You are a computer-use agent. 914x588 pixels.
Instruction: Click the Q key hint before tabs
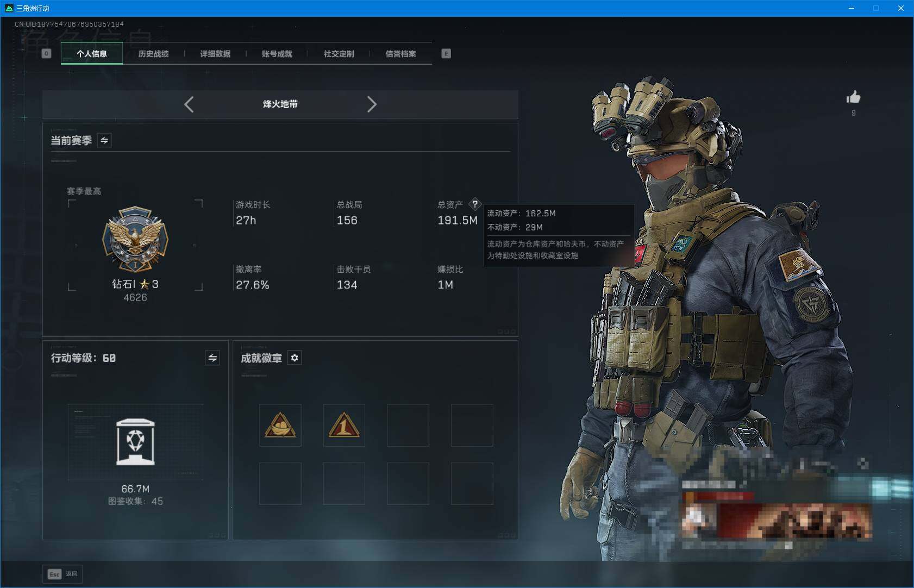(47, 53)
